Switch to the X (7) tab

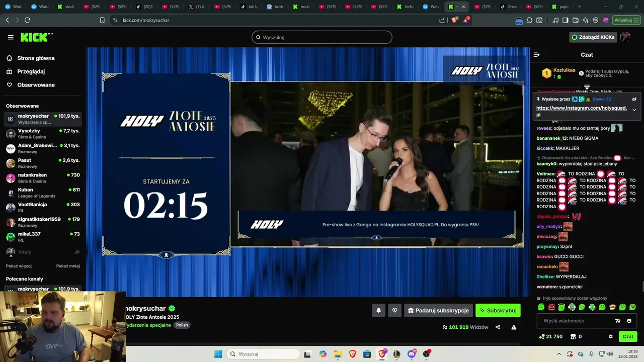[x=197, y=7]
